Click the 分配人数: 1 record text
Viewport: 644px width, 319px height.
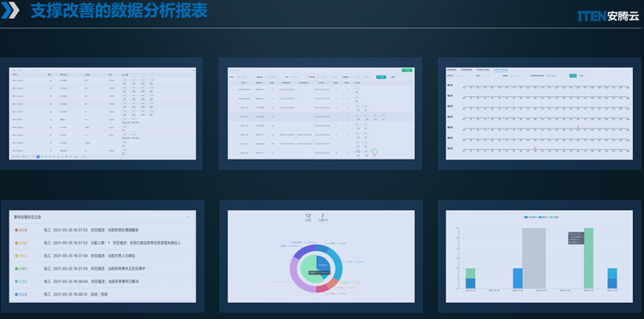click(100, 243)
